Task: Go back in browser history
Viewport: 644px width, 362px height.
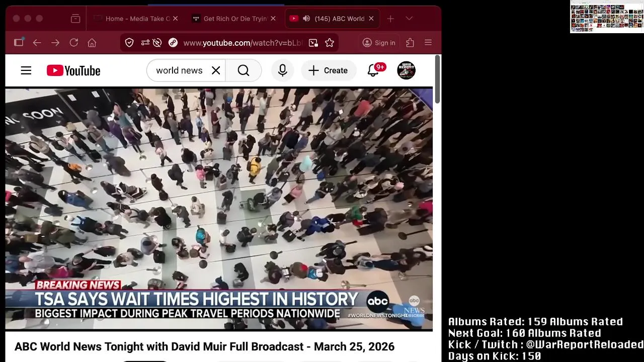Action: click(x=37, y=43)
